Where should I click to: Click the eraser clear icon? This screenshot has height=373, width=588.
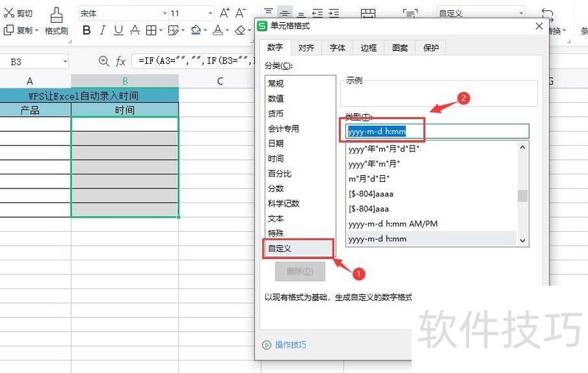tap(240, 30)
